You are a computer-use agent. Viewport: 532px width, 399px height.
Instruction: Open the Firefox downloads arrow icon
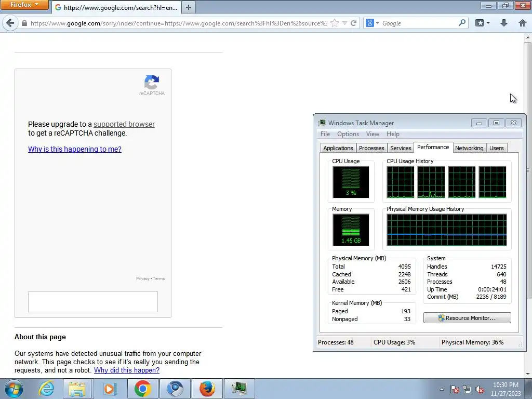pyautogui.click(x=504, y=23)
